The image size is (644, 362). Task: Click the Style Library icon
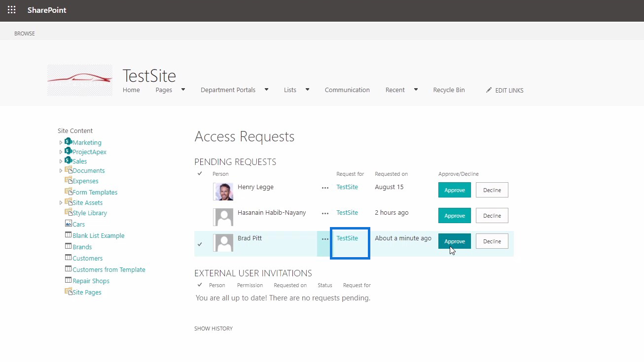(x=69, y=212)
